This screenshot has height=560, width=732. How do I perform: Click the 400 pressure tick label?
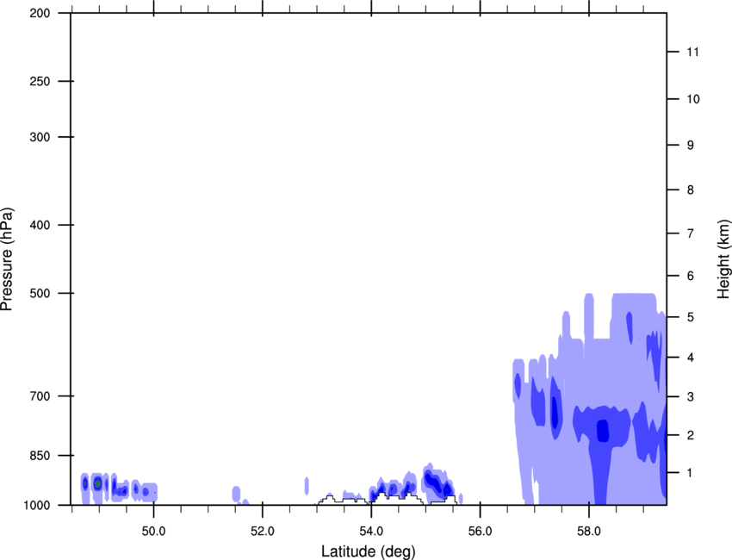click(x=40, y=225)
